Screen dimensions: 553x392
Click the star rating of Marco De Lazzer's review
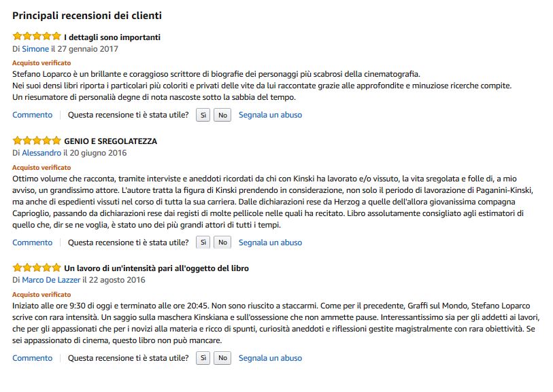pos(36,268)
